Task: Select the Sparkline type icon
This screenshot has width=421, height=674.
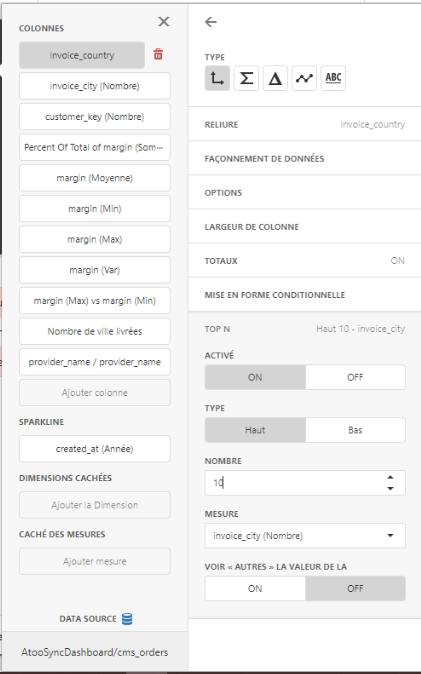Action: 304,78
